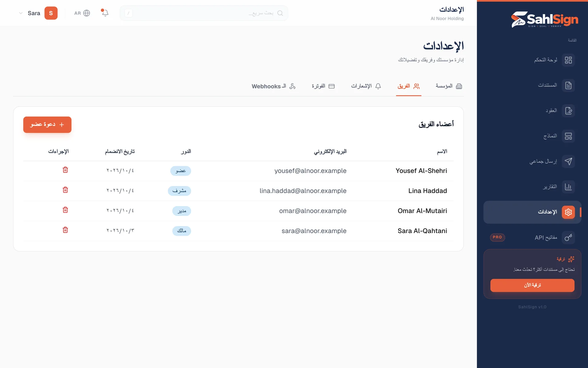The width and height of the screenshot is (588, 368).
Task: Open the reports bar chart icon
Action: point(568,187)
